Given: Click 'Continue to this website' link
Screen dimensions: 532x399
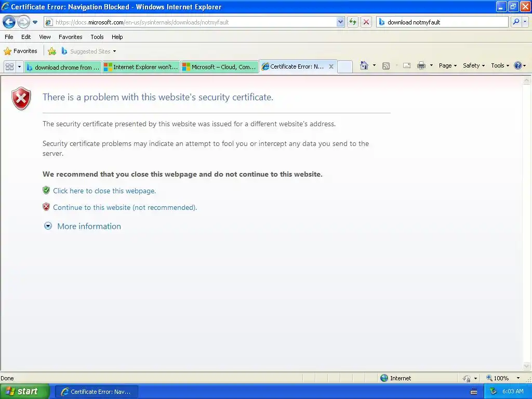Looking at the screenshot, I should coord(125,207).
